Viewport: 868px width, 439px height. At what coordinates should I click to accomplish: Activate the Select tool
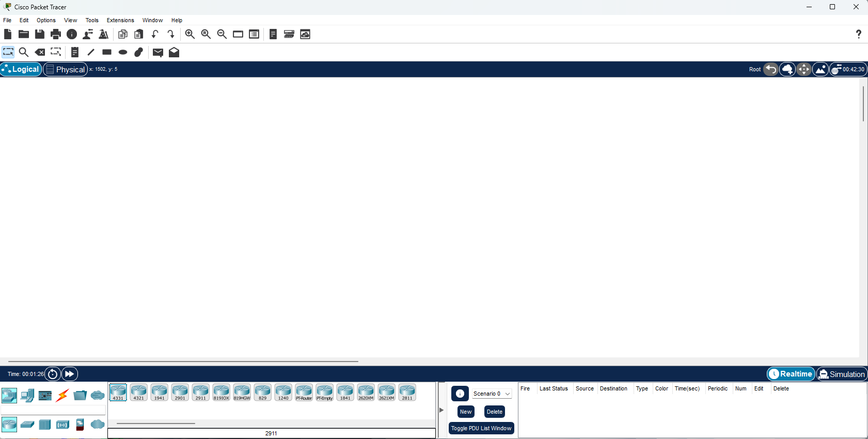pyautogui.click(x=8, y=52)
